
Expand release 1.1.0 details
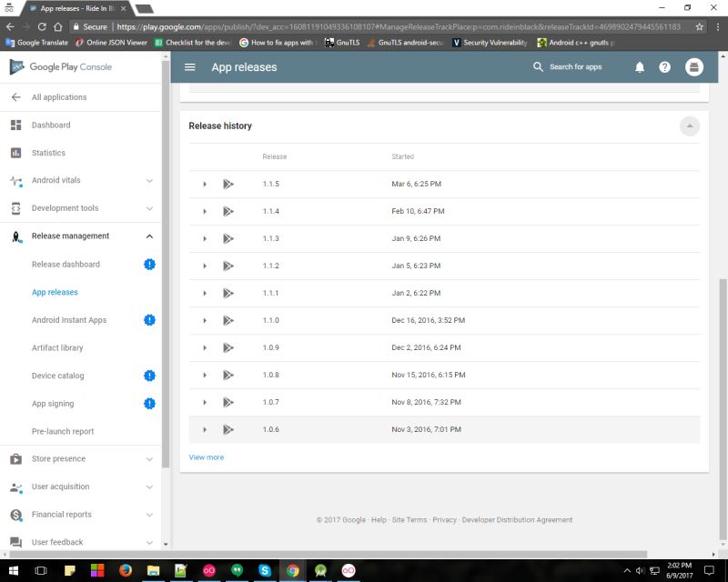pos(205,321)
